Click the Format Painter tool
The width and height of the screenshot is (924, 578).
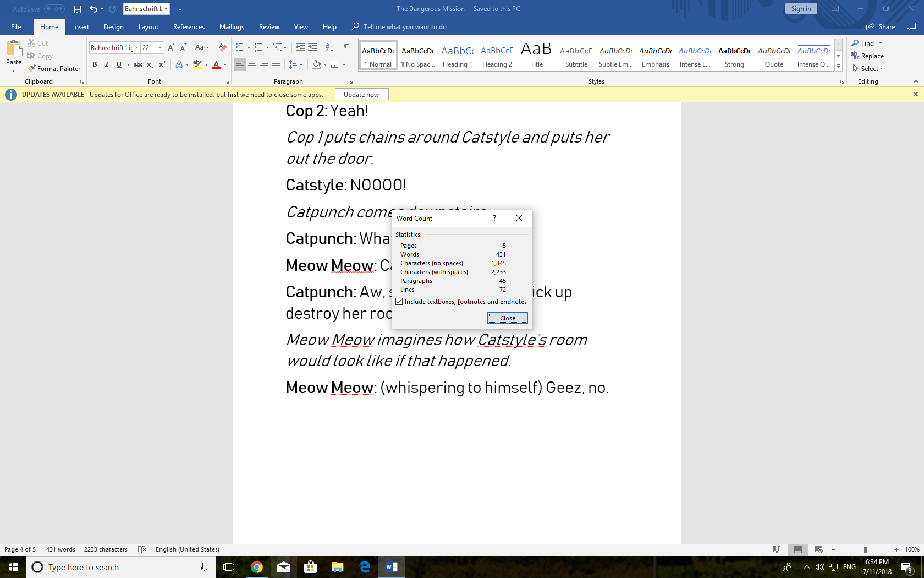click(x=54, y=69)
